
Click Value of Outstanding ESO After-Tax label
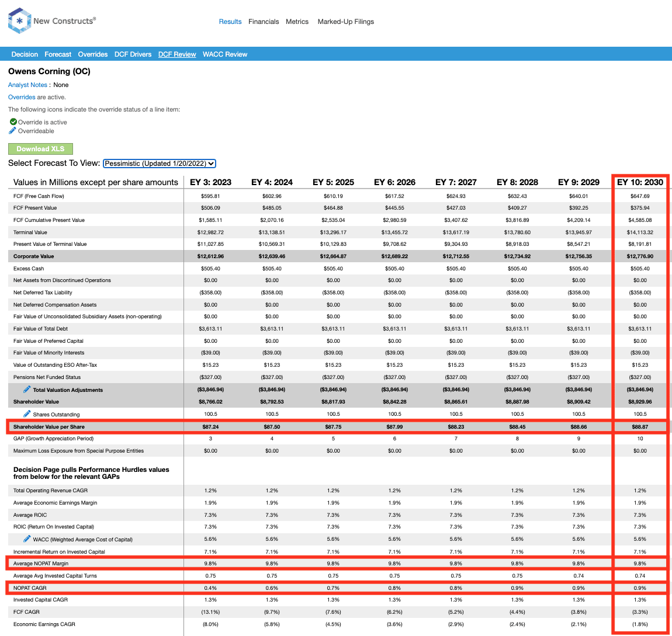[55, 365]
